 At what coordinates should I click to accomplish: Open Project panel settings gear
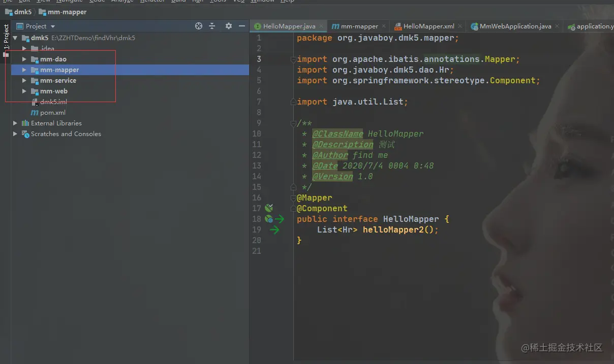pos(229,26)
